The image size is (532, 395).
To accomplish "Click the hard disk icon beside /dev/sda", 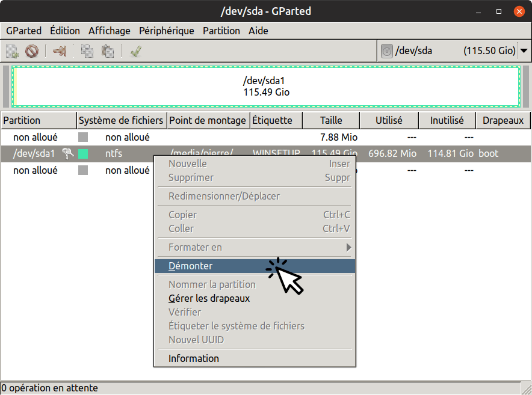I will coord(387,51).
